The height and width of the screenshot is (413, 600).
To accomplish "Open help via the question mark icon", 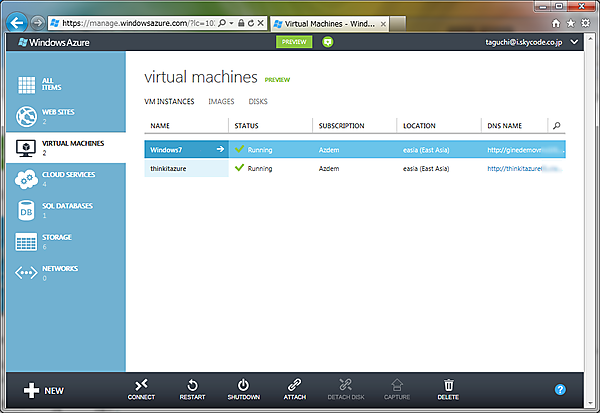I will point(559,389).
